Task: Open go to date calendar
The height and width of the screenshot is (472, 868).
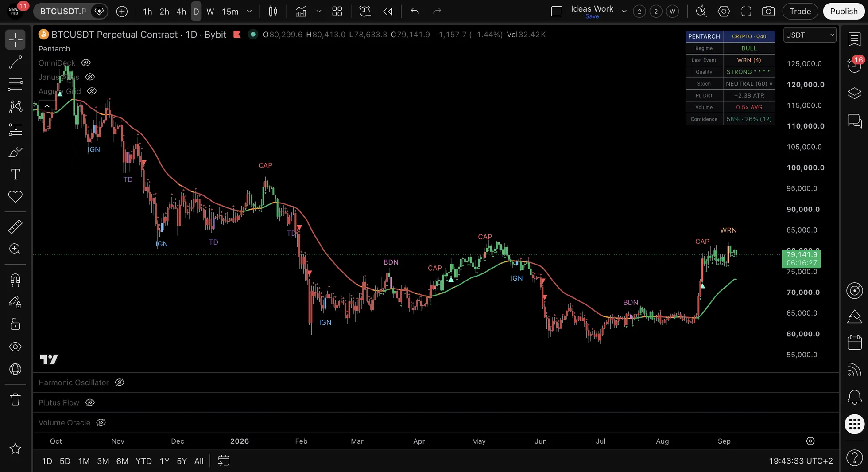Action: click(x=224, y=461)
